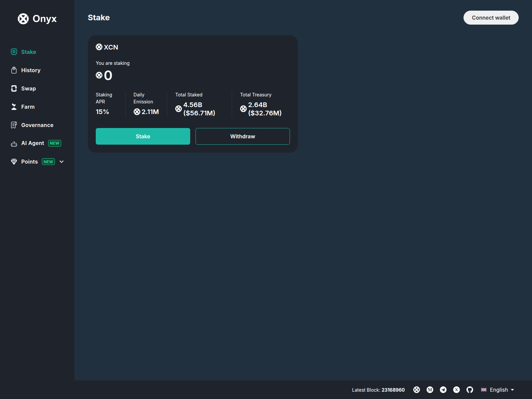This screenshot has height=399, width=532.
Task: Click the Stake sidebar icon
Action: point(14,52)
